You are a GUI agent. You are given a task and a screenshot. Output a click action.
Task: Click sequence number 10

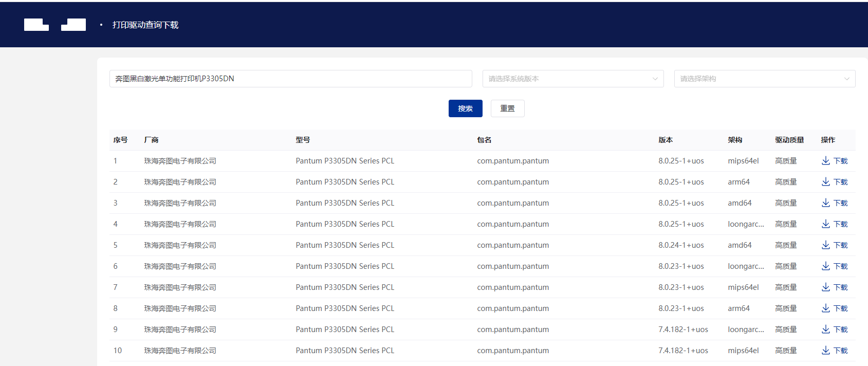click(x=118, y=351)
